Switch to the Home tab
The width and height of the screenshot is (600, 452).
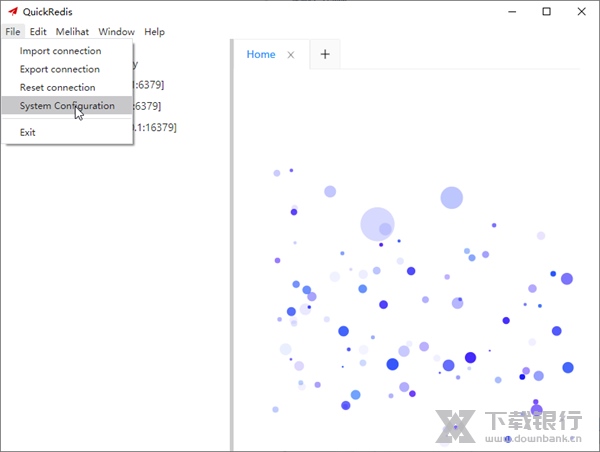[260, 55]
